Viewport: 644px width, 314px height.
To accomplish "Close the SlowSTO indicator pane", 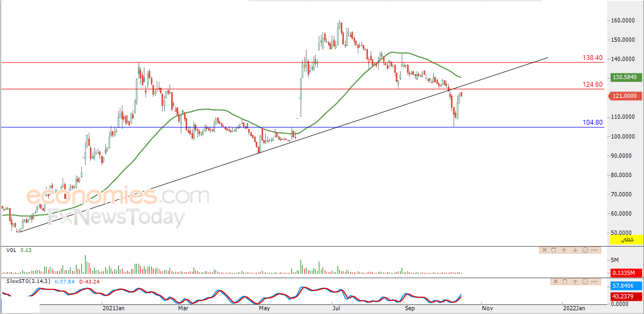I will click(x=556, y=281).
